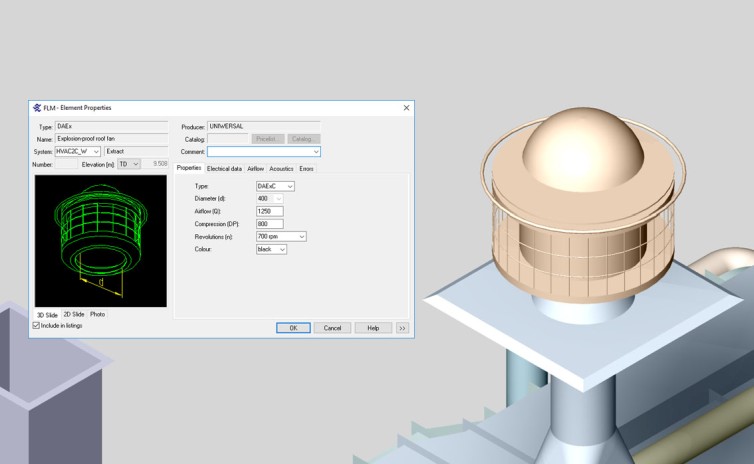Switch preview to 2D Slide tab
The image size is (754, 464).
(x=74, y=314)
